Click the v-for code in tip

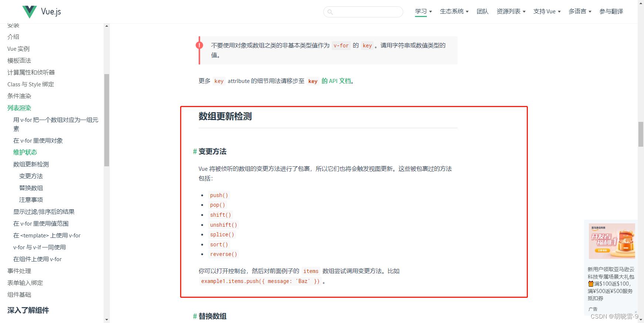tap(341, 46)
